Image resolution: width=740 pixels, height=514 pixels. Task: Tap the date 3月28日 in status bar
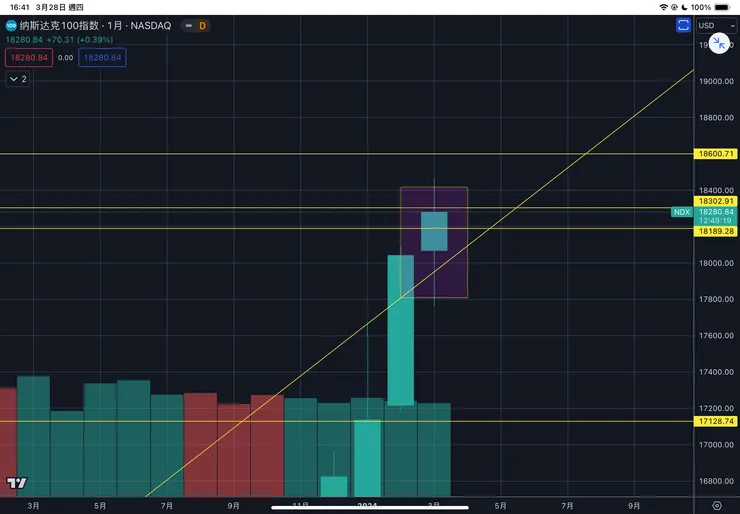pos(50,7)
